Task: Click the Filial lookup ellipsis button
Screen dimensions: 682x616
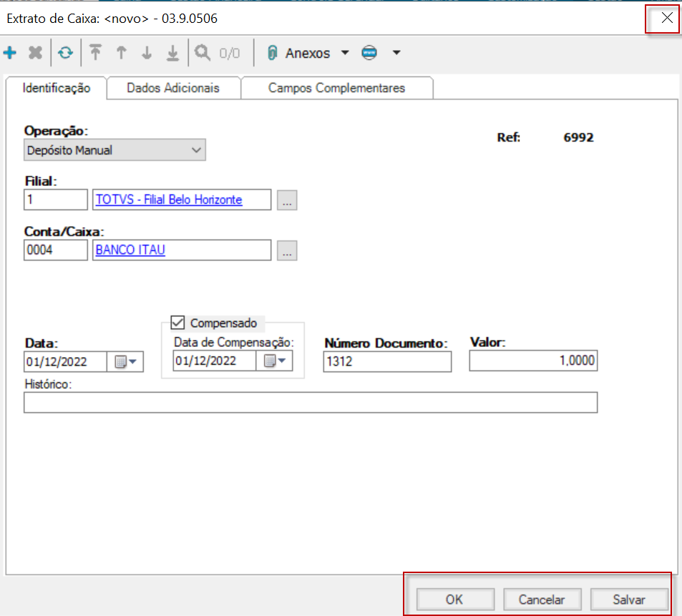Action: tap(287, 200)
